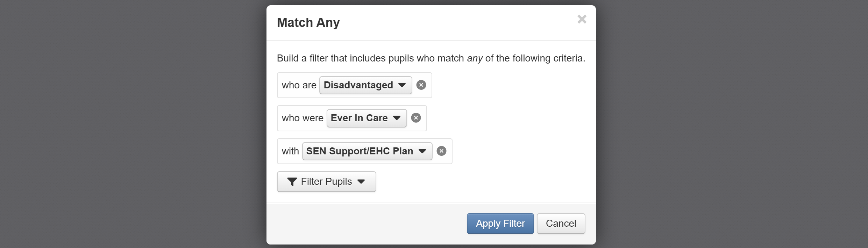
Task: Click the caret arrow beside SEN Support/EHC Plan
Action: [422, 151]
